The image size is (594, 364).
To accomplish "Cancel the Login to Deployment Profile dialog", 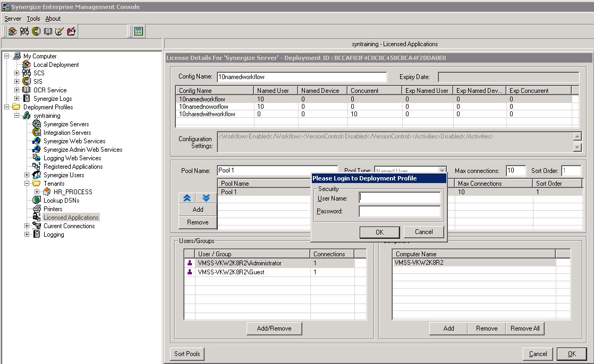I will (423, 232).
